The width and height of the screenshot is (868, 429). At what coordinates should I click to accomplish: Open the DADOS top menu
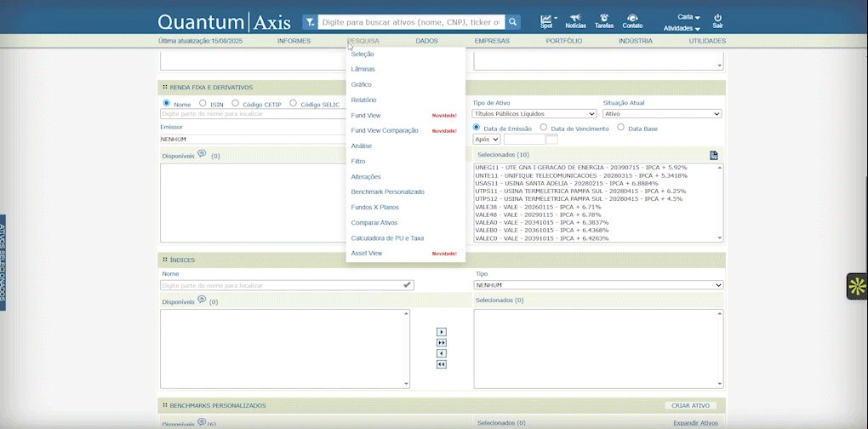coord(427,41)
